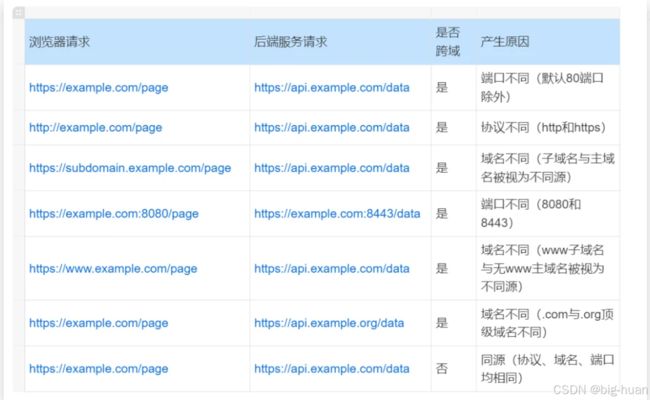Viewport: 650px width, 400px height.
Task: Open the https://example.com/page link in the .com与.org row
Action: pyautogui.click(x=99, y=323)
